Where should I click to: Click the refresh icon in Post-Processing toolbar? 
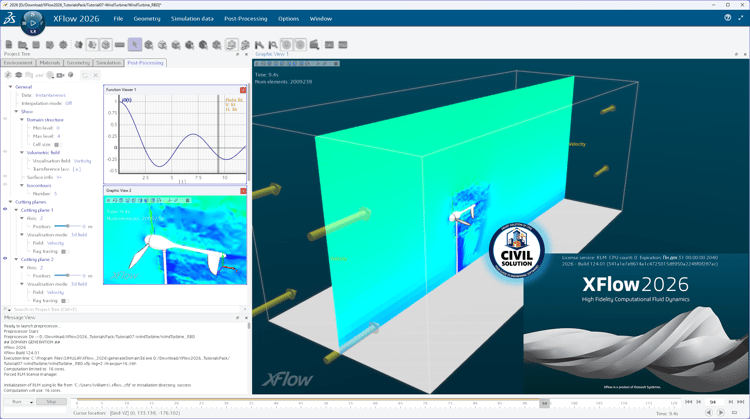(x=85, y=75)
